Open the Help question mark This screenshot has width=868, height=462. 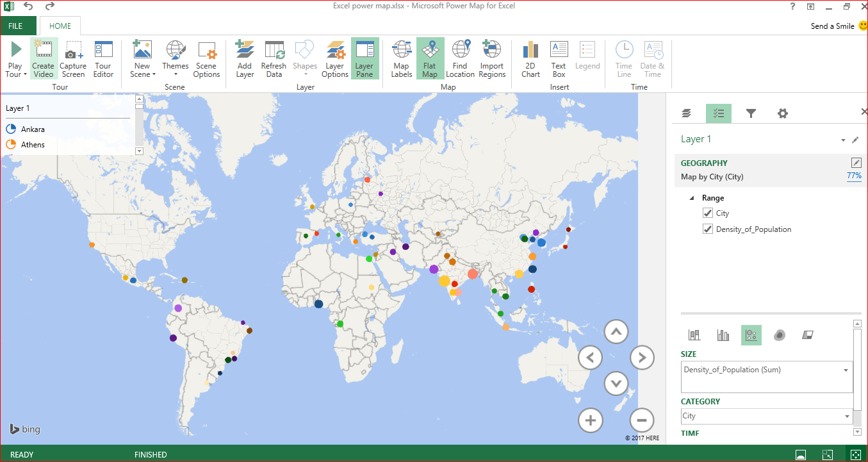click(x=793, y=6)
